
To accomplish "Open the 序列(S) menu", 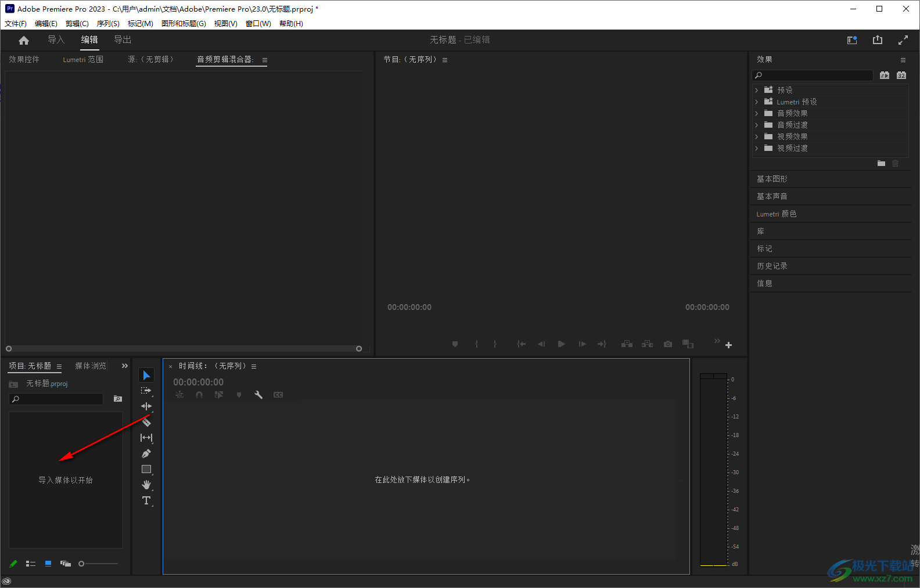I will pos(108,24).
